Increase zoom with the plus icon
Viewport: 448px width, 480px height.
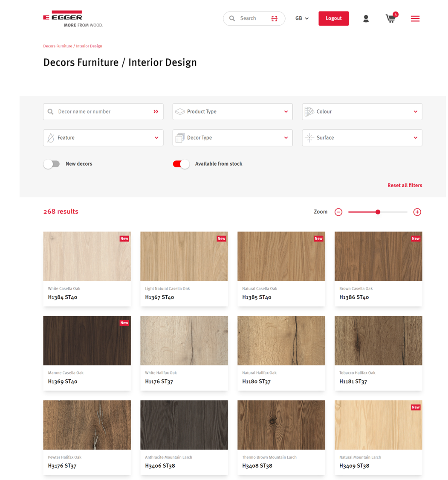[417, 212]
